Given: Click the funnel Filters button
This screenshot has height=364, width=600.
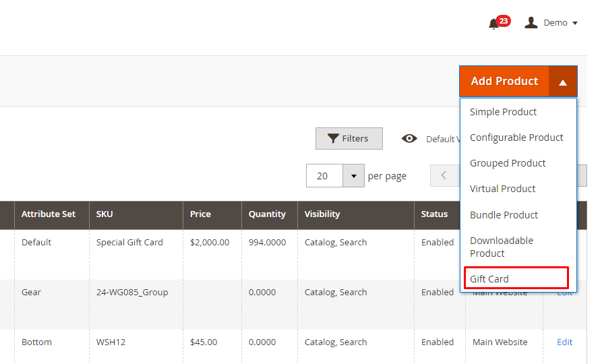Looking at the screenshot, I should (x=349, y=139).
